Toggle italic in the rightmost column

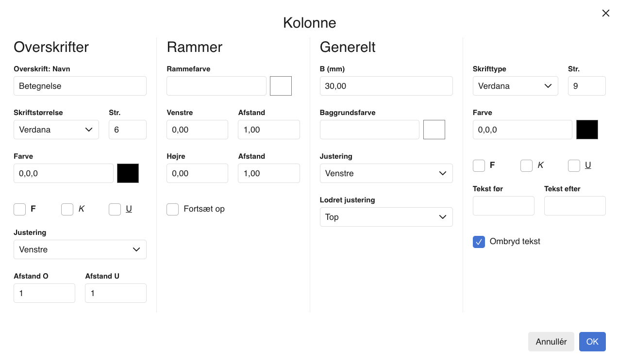click(x=526, y=165)
